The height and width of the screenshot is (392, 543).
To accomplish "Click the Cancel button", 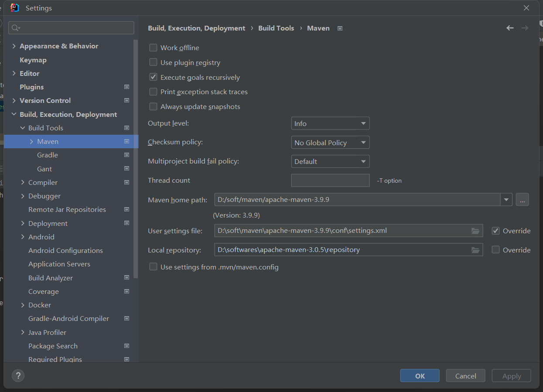I will point(465,376).
